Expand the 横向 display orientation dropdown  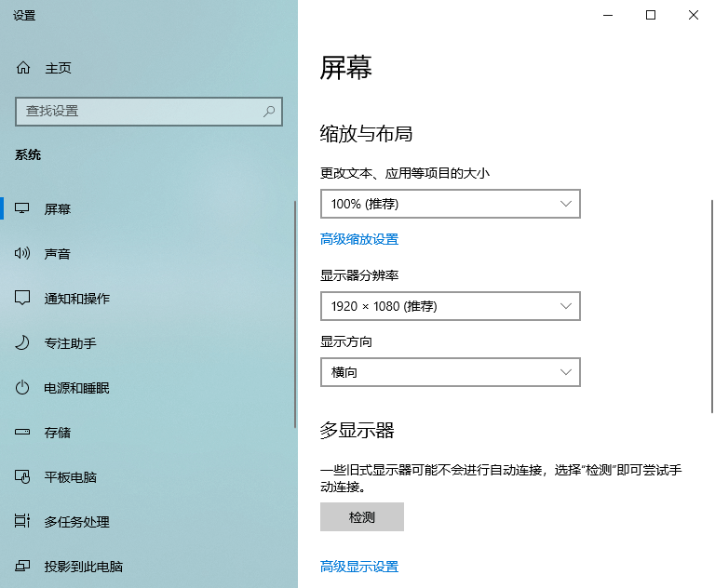coord(450,372)
